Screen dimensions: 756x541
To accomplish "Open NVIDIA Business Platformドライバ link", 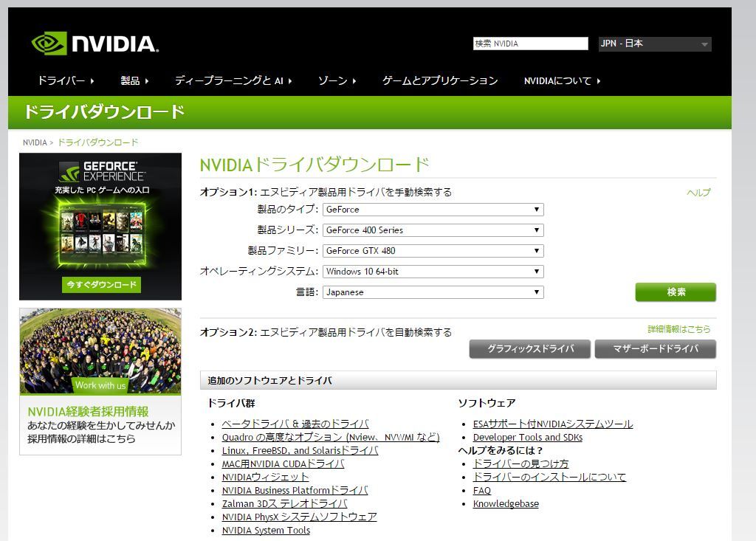I will coord(295,490).
